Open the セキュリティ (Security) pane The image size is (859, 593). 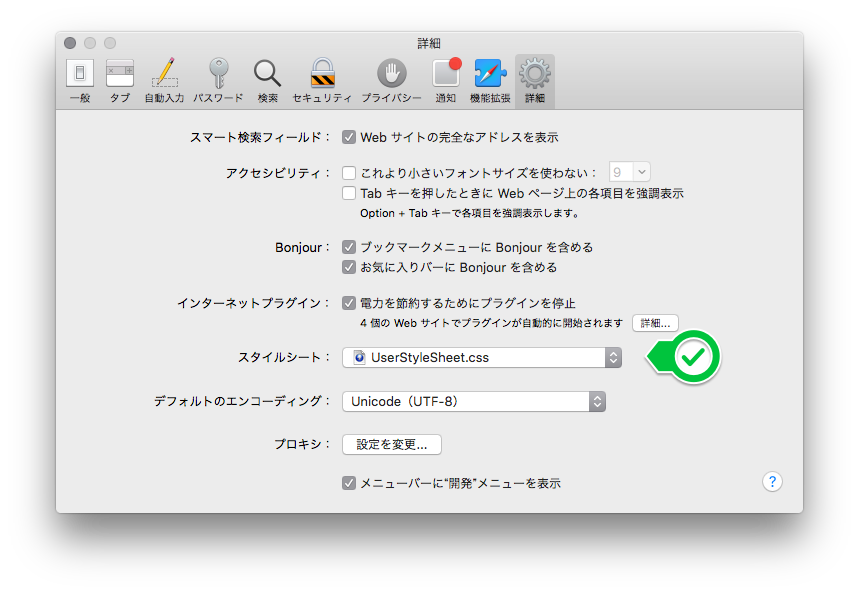coord(322,81)
